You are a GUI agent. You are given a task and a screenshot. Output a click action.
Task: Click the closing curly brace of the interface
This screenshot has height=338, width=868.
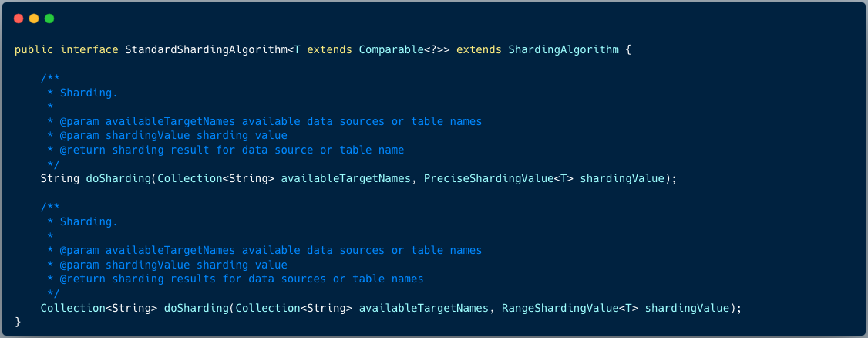pos(18,321)
